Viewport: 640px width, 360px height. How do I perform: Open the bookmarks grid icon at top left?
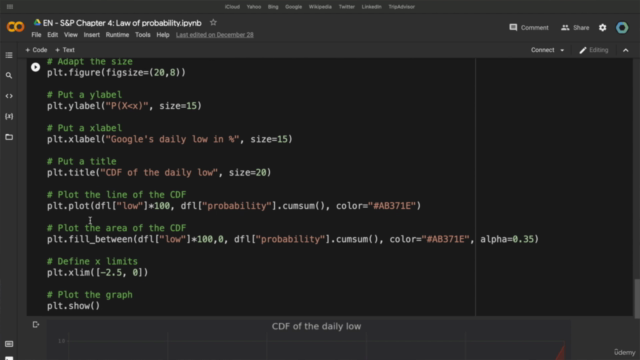[10, 7]
